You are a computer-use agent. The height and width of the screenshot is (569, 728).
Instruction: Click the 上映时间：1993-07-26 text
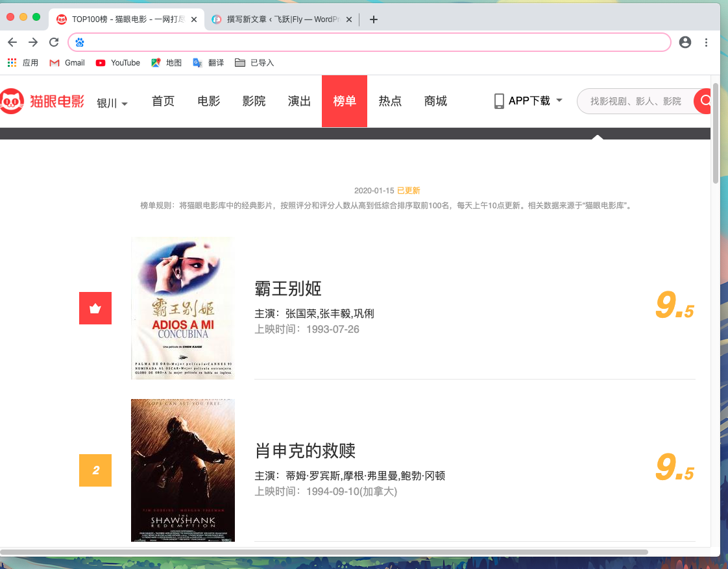point(307,329)
